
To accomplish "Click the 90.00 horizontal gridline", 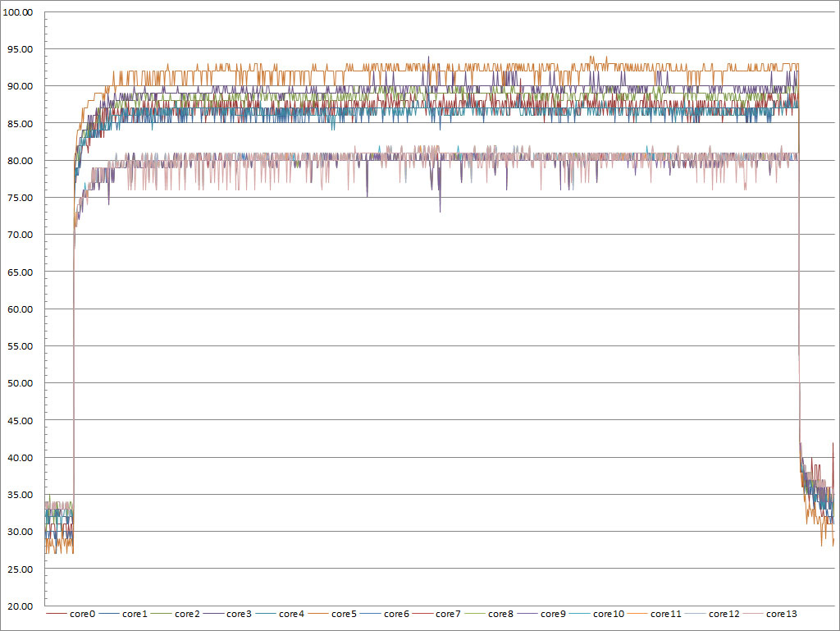I will coord(440,85).
